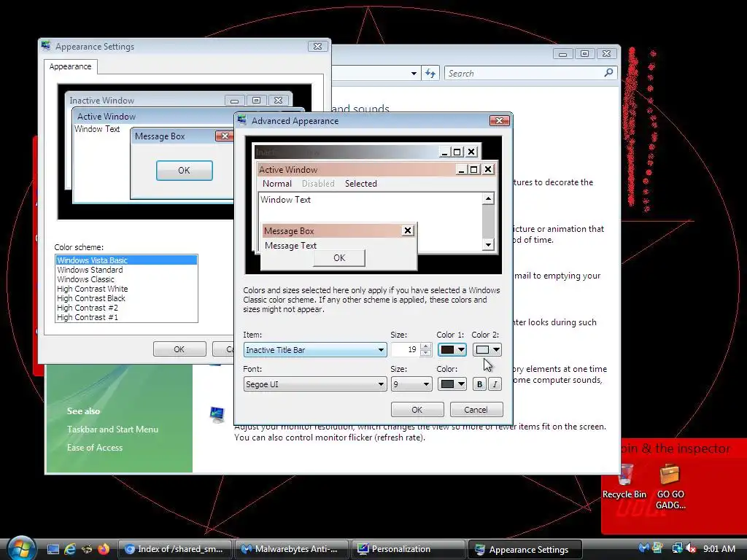Open the Color 1 swatch picker
The width and height of the screenshot is (747, 560).
(x=452, y=350)
